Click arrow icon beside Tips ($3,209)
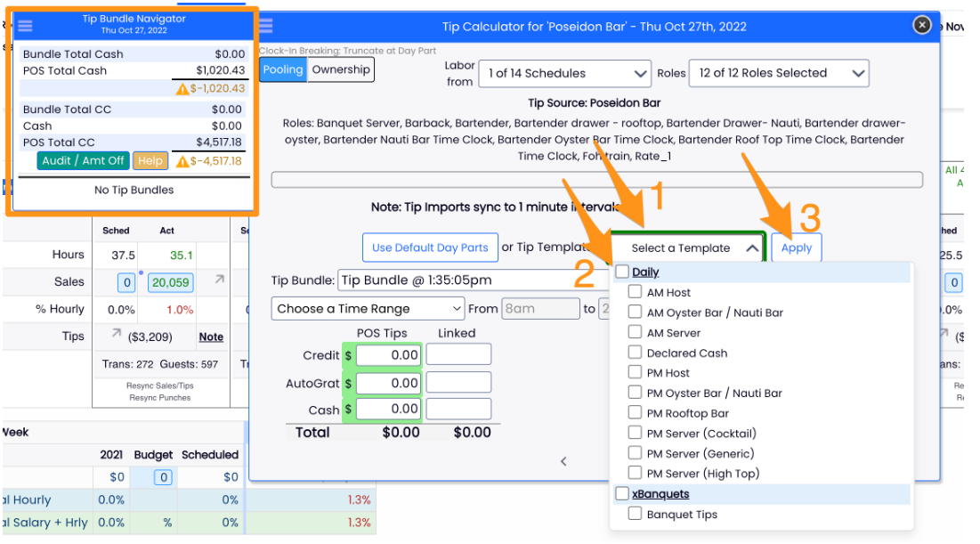 point(117,334)
